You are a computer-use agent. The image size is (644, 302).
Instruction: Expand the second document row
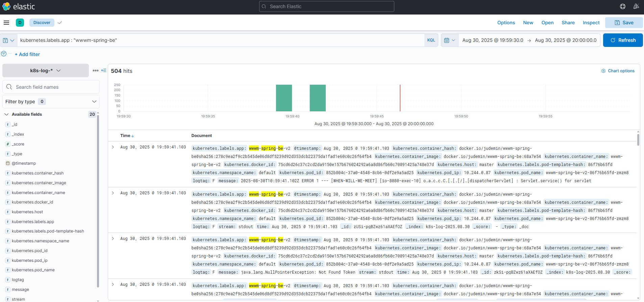click(x=113, y=193)
